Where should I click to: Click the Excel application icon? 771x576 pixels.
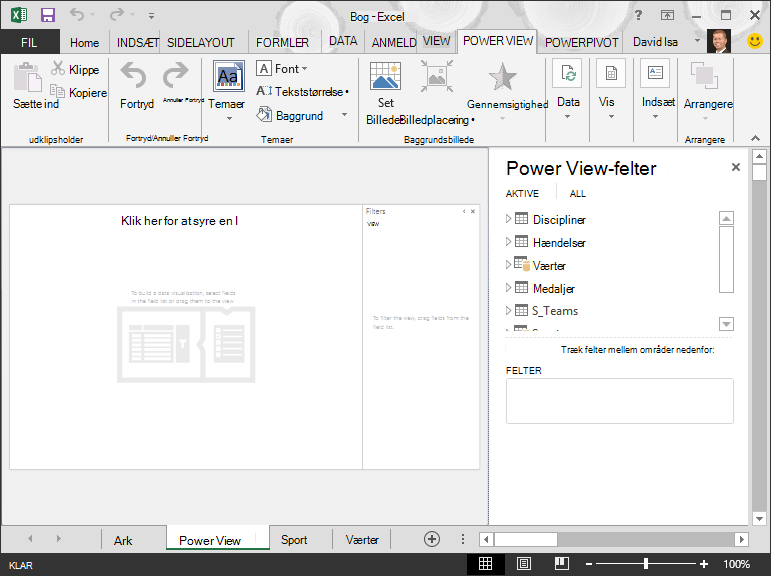(19, 15)
